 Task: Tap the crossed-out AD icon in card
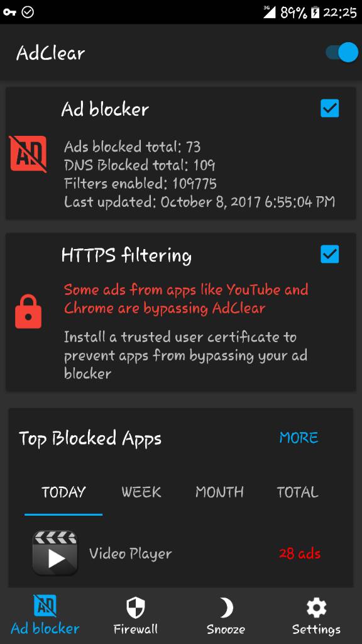(x=28, y=153)
